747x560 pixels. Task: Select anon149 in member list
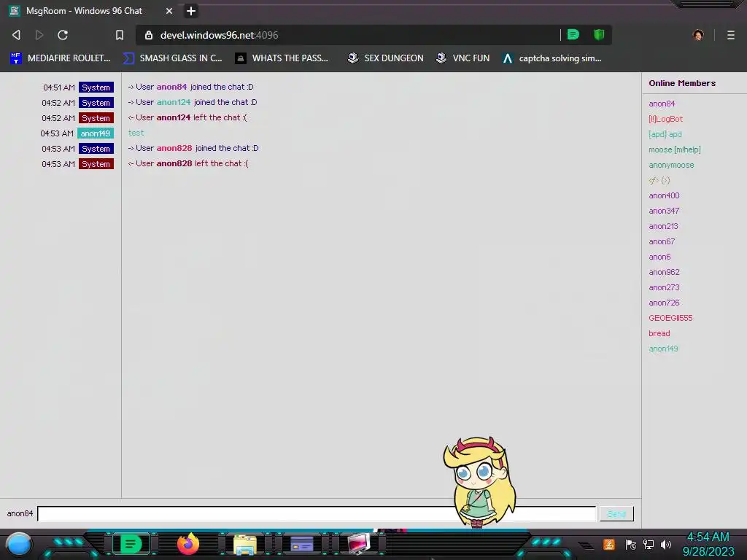point(663,349)
